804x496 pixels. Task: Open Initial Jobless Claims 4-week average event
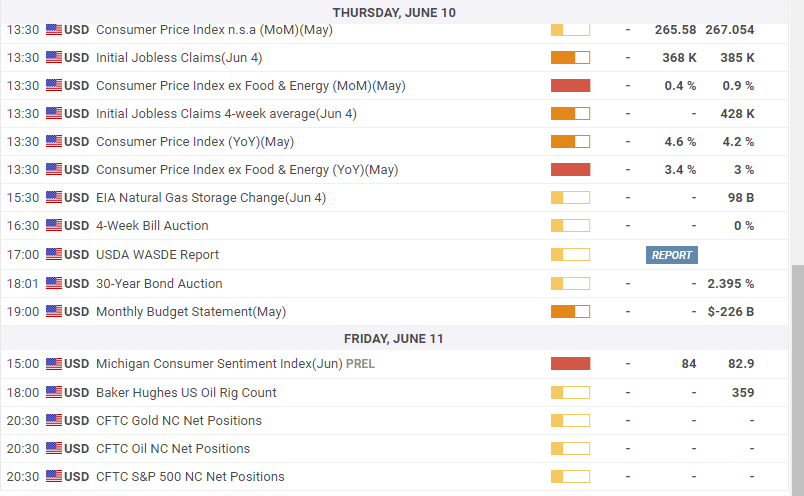(x=226, y=114)
